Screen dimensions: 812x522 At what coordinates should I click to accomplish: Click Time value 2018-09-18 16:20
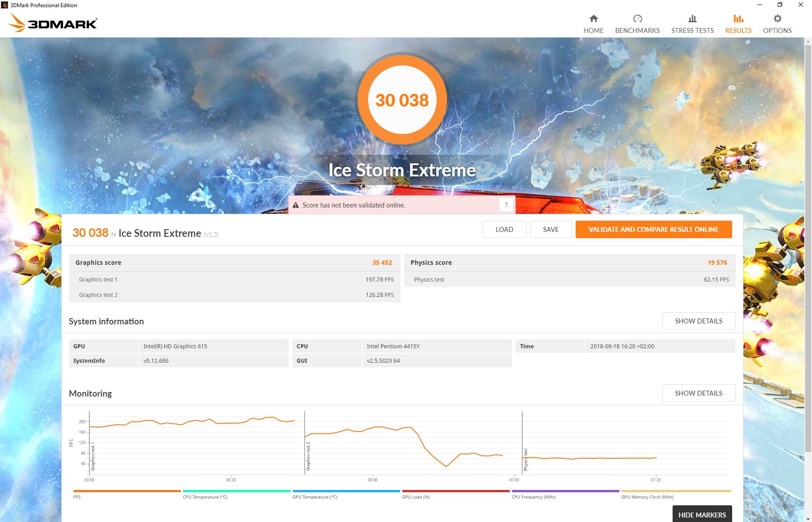[x=622, y=346]
